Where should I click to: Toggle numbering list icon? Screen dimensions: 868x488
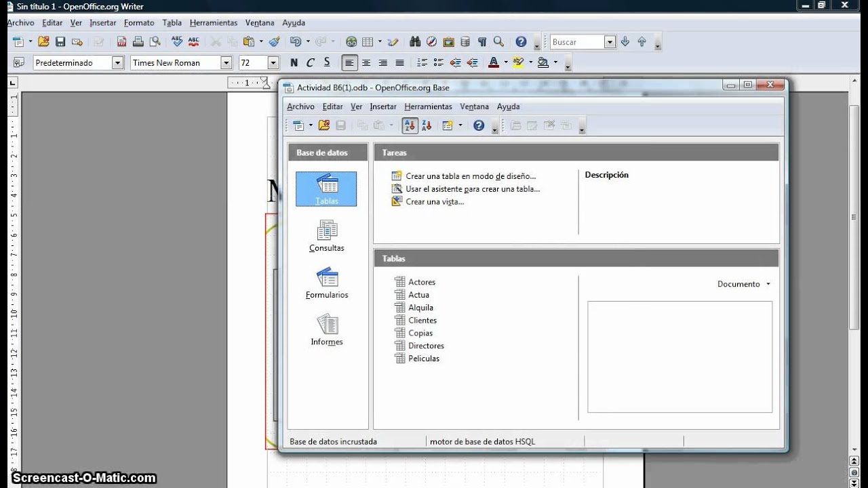point(422,62)
